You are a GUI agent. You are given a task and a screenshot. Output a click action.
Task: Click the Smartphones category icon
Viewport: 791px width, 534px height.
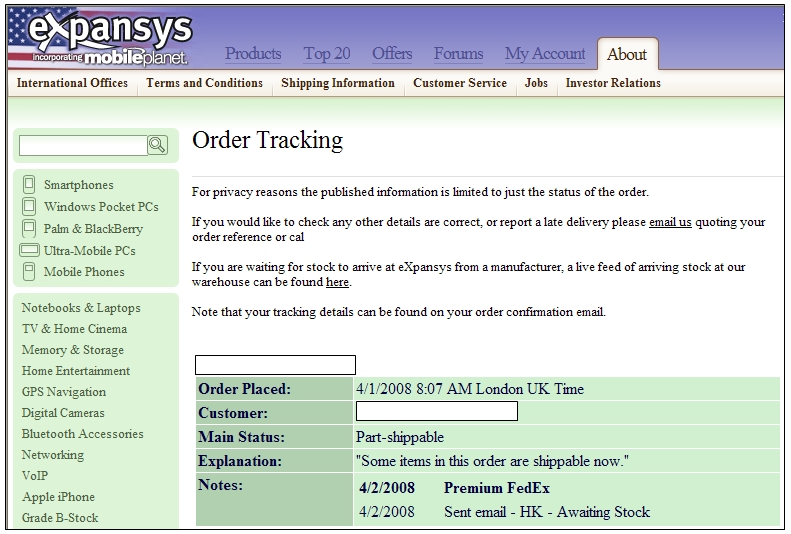(29, 185)
